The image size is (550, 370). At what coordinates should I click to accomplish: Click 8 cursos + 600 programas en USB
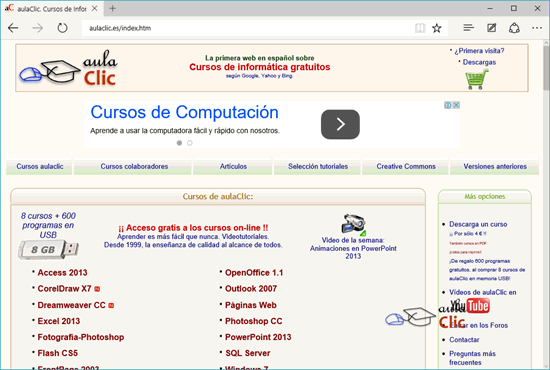click(x=48, y=225)
